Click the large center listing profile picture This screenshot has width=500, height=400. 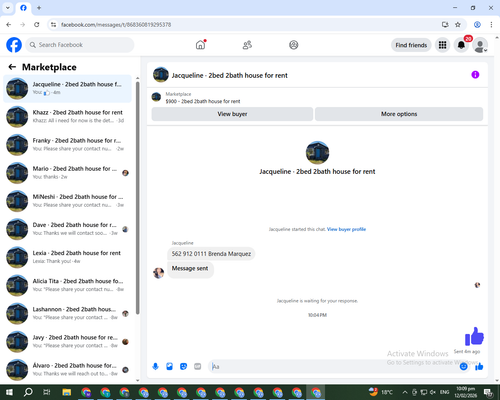point(317,153)
